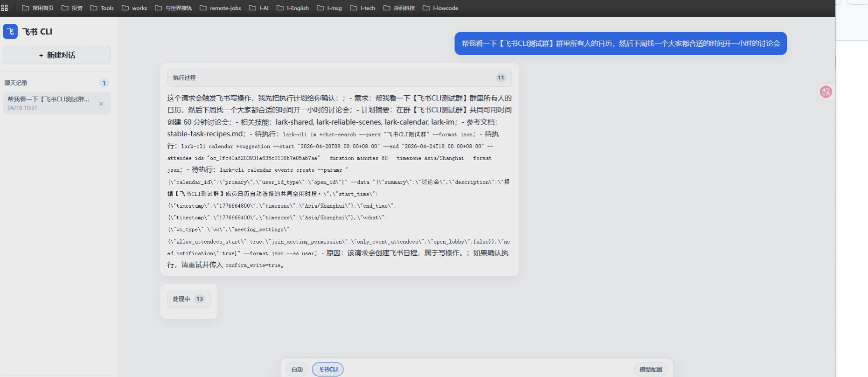Switch mode to 自动
This screenshot has width=868, height=377.
click(x=297, y=370)
